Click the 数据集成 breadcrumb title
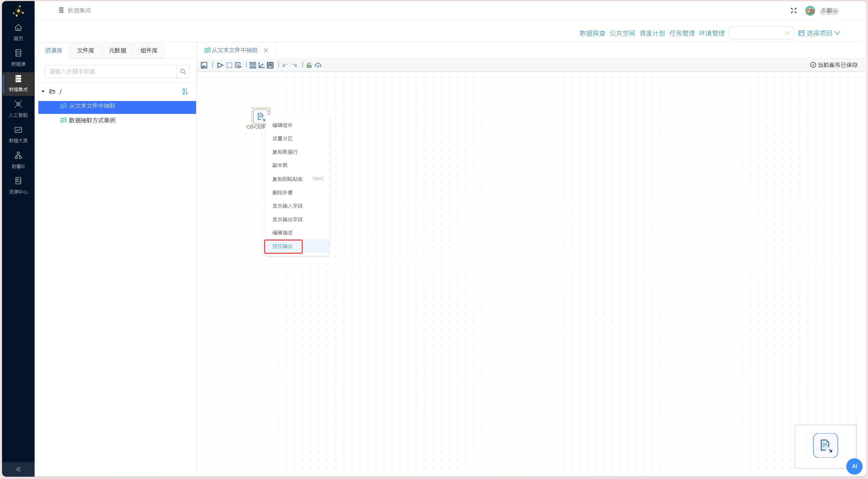868x479 pixels. tap(79, 11)
